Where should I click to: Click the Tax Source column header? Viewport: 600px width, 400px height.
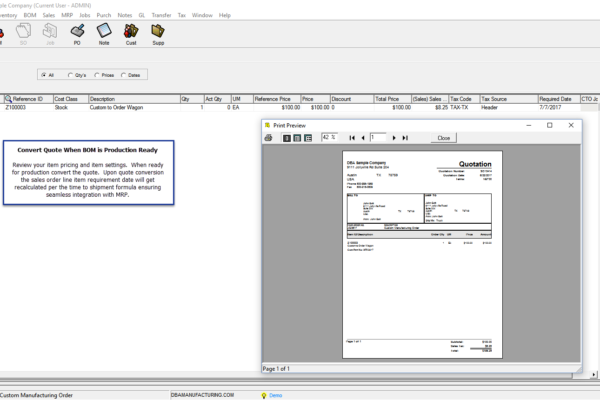pos(509,99)
